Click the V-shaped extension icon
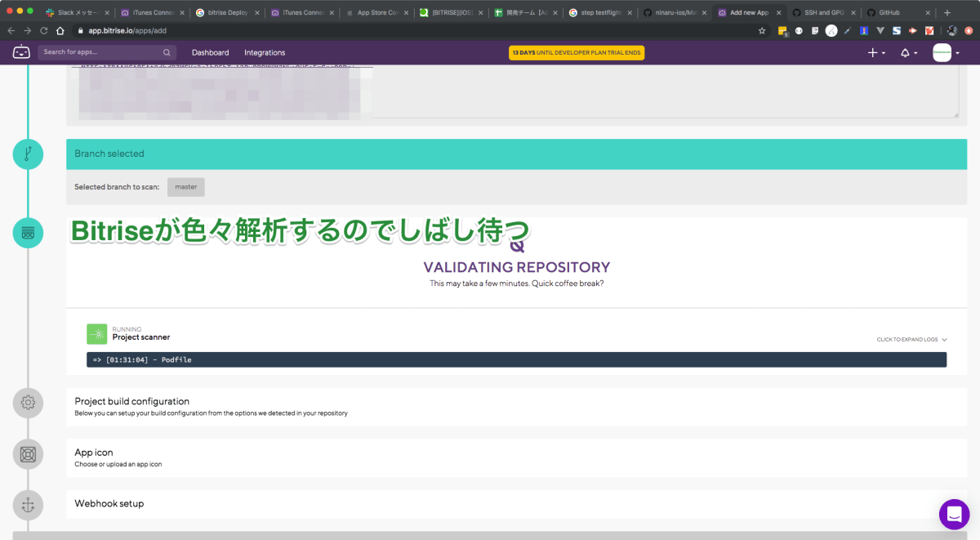 tap(880, 30)
